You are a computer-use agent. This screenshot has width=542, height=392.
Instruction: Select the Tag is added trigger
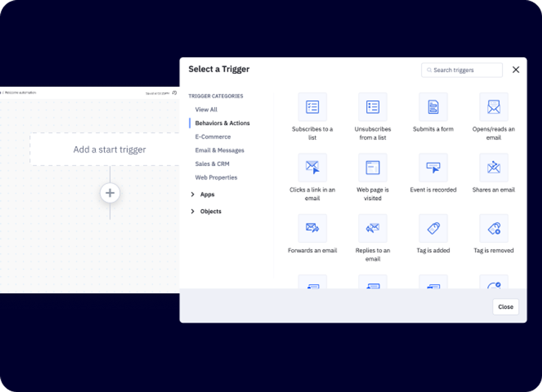pos(433,228)
